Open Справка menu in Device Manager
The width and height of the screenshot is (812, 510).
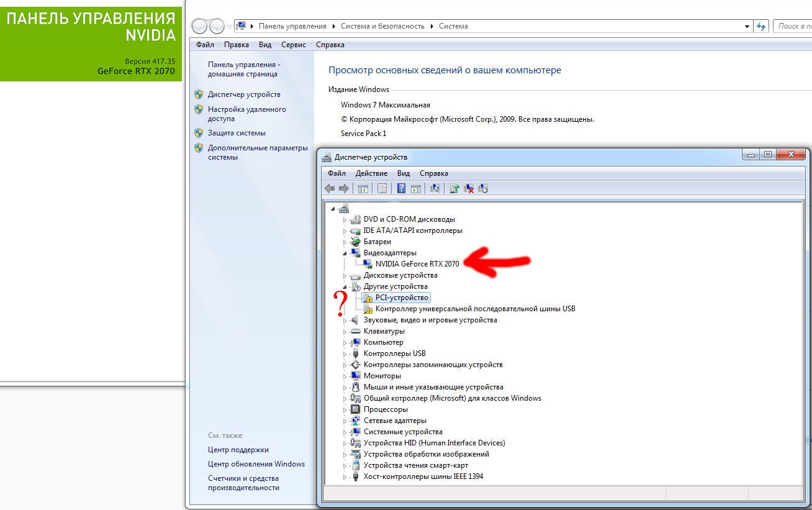coord(434,173)
